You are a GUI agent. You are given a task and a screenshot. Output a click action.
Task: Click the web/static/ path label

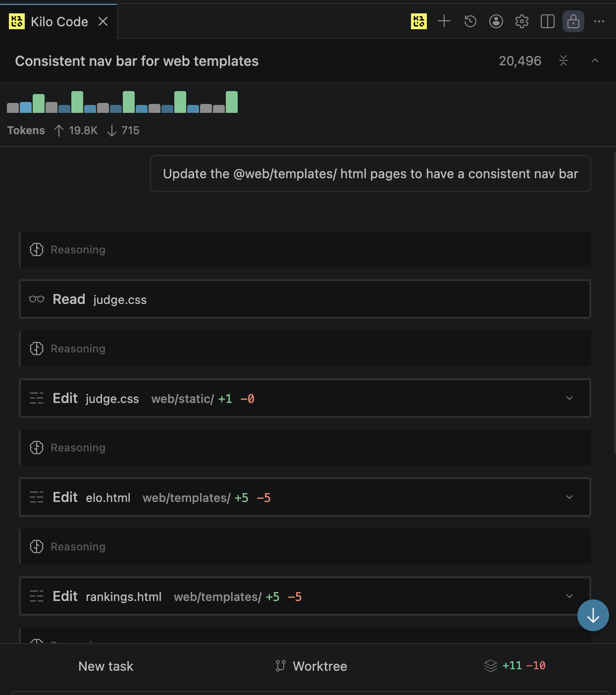coord(183,398)
